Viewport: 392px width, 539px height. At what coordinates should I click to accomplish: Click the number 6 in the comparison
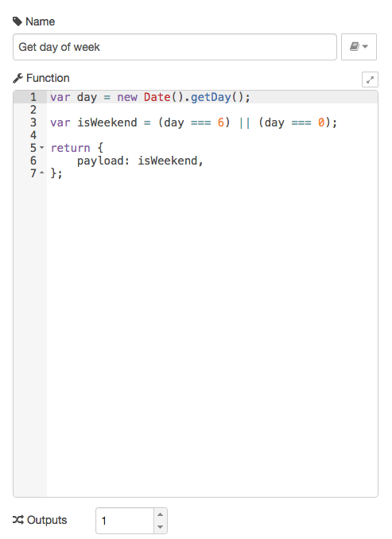point(221,122)
